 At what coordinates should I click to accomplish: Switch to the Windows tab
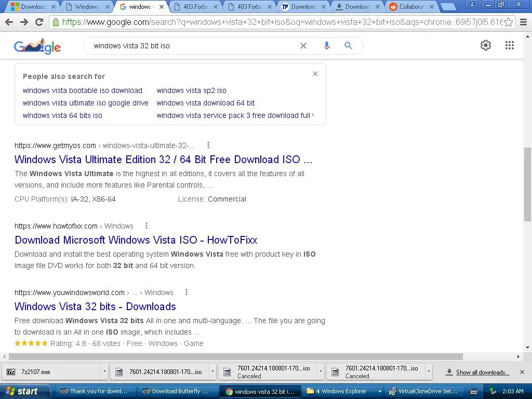pyautogui.click(x=86, y=6)
